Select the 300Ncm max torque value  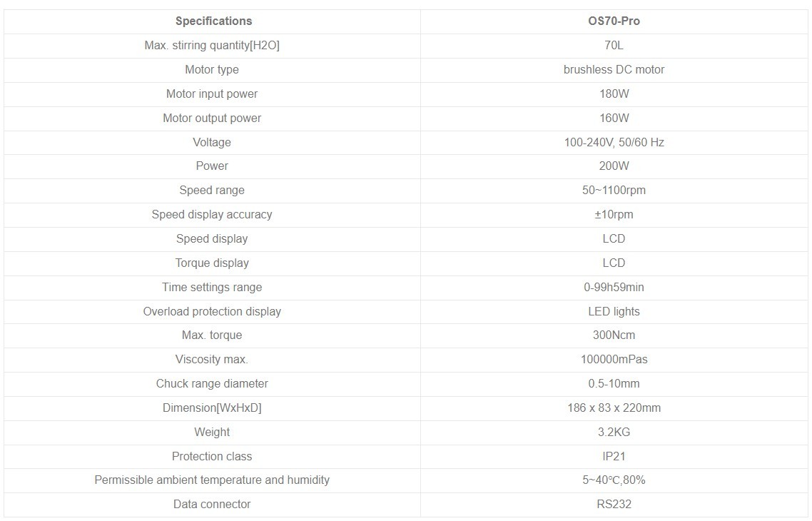614,335
